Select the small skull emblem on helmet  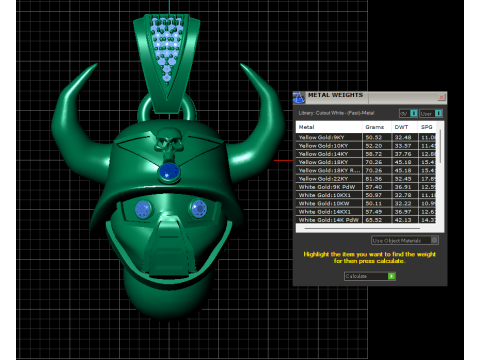[169, 143]
